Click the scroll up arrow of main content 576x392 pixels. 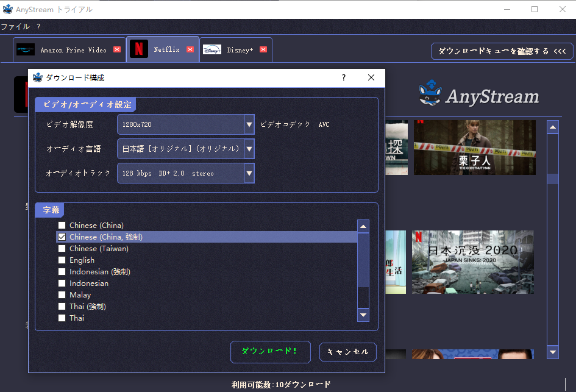tap(552, 127)
